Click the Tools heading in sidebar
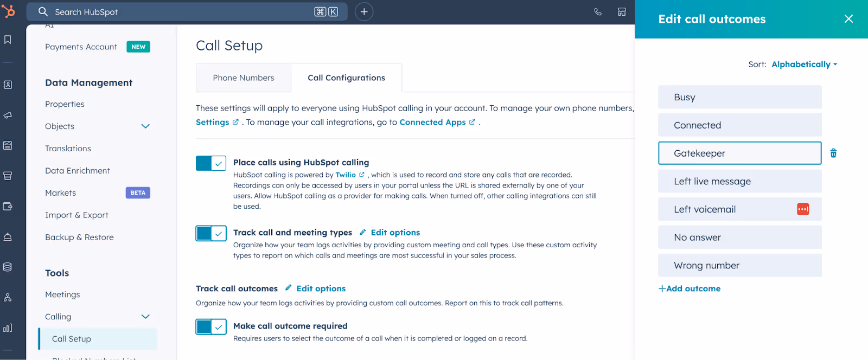Screen dimensions: 868x360 coord(57,273)
